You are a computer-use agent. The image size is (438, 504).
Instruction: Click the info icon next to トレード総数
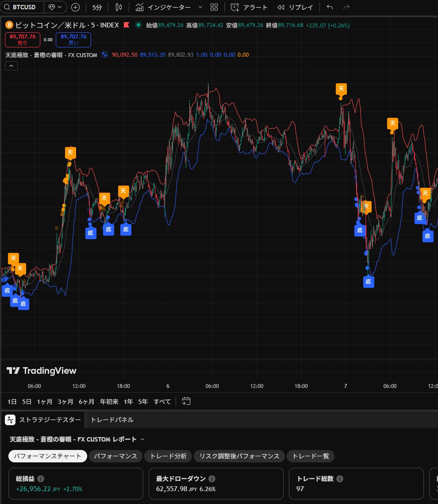(340, 479)
